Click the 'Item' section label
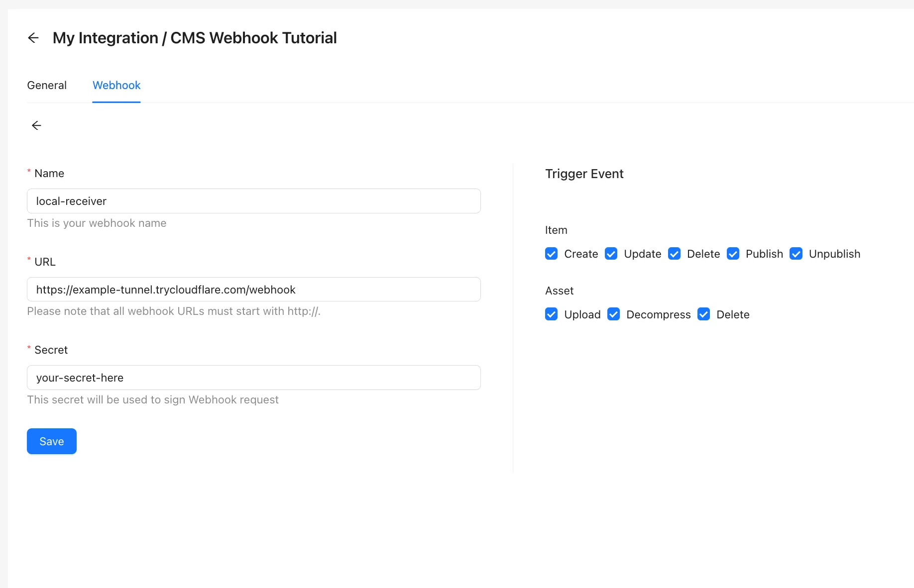 [556, 230]
